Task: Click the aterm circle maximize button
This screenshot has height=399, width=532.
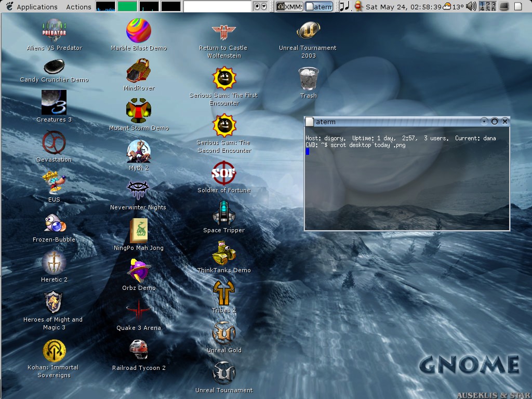Action: point(495,122)
